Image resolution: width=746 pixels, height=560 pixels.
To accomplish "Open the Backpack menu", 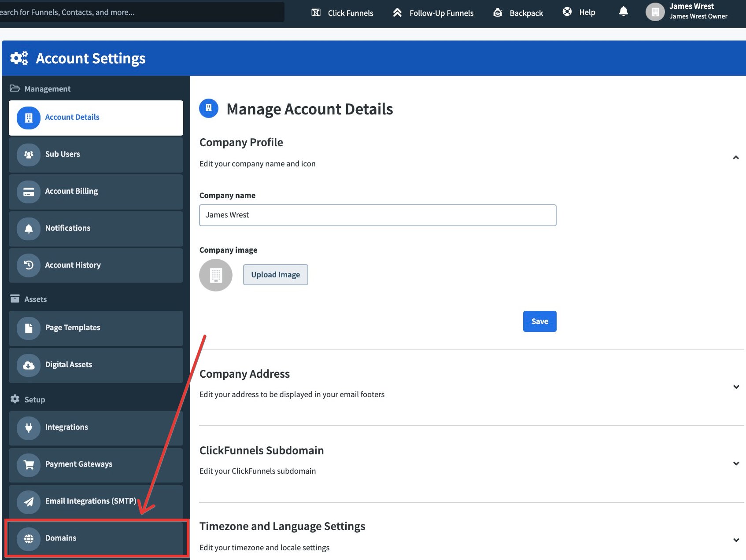I will click(526, 13).
